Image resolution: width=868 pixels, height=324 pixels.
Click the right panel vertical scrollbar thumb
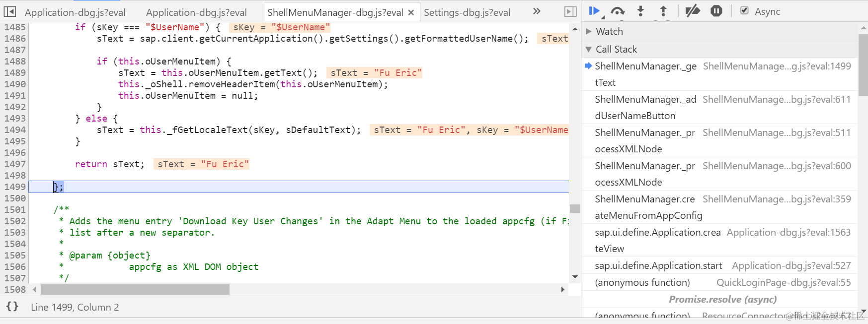click(864, 65)
